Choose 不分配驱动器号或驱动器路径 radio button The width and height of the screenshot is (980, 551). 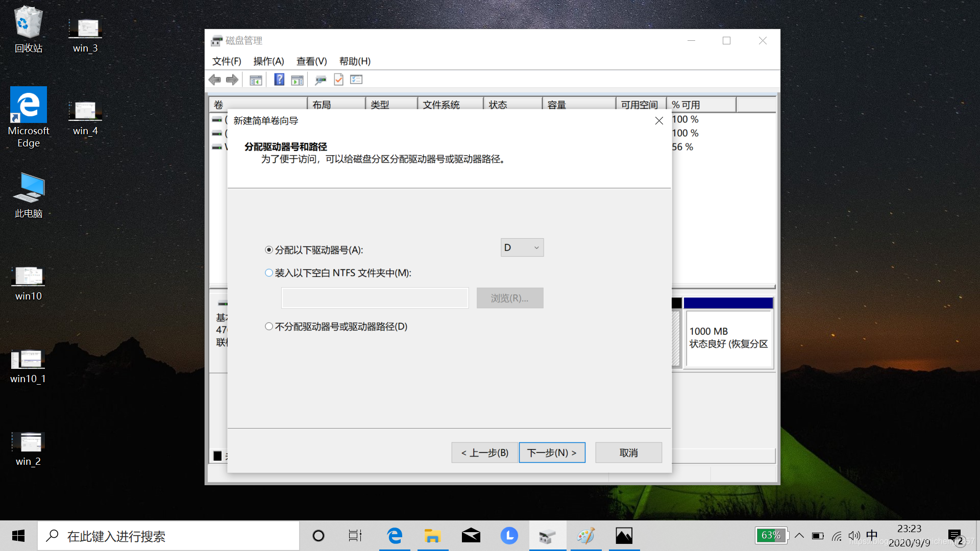(x=269, y=327)
